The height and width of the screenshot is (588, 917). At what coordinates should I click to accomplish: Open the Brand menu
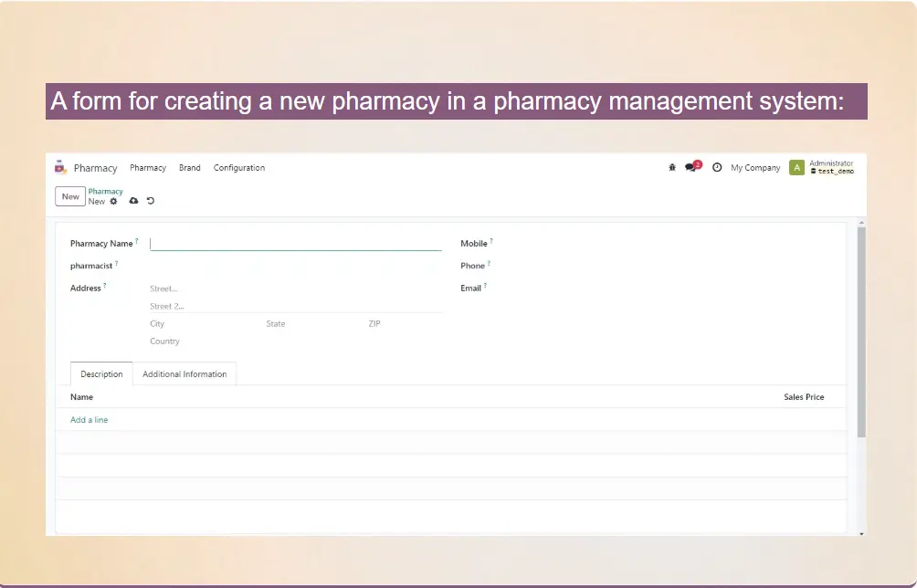click(190, 168)
